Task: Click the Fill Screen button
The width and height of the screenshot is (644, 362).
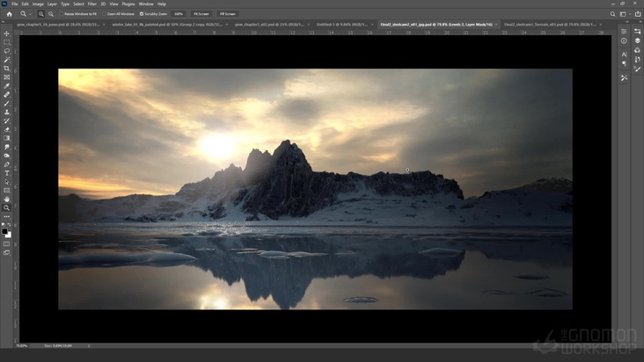Action: click(x=228, y=14)
